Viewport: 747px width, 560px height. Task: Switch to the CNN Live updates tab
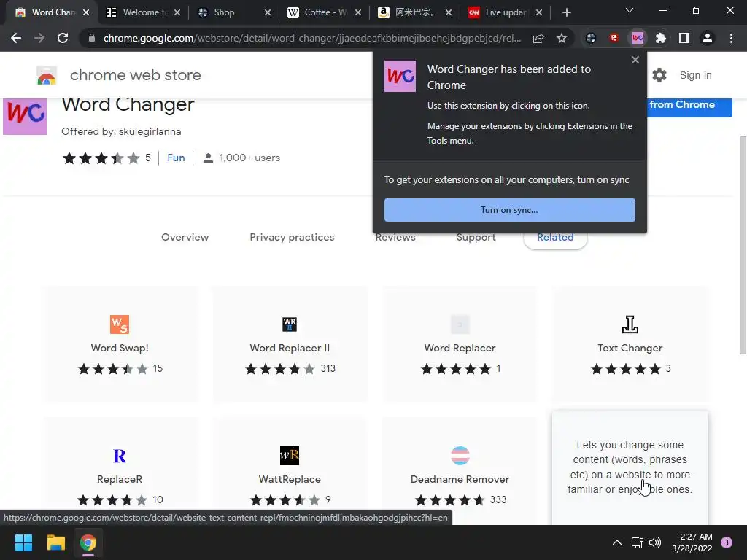[x=504, y=12]
